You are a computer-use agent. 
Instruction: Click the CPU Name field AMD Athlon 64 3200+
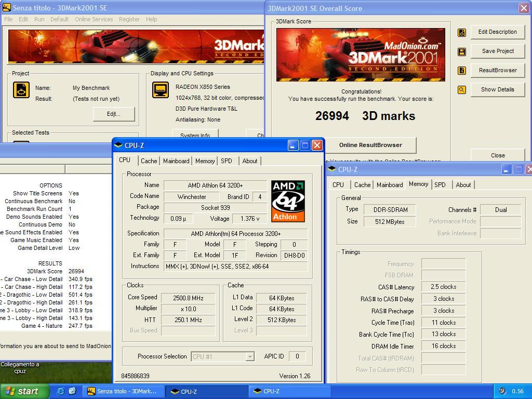[215, 185]
